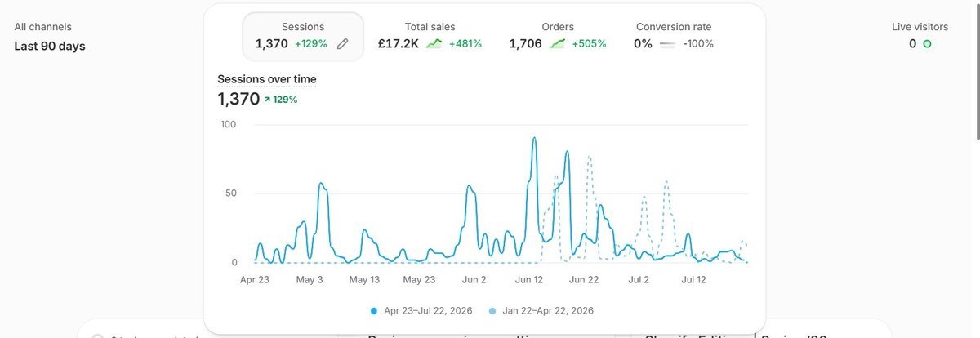Switch to the Conversion rate metric

674,36
